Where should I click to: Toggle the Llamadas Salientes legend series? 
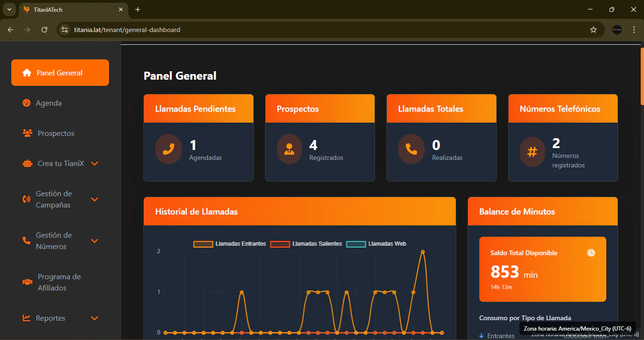coord(306,244)
